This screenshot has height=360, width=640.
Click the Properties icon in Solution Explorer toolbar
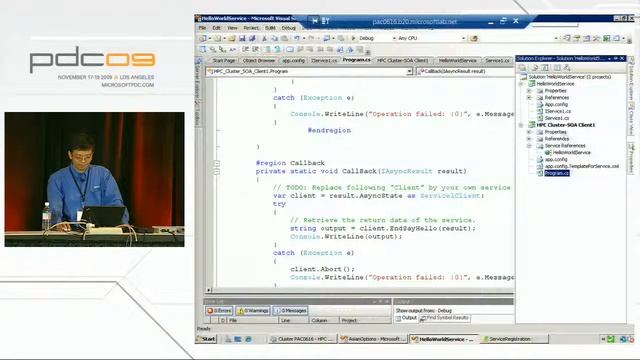tap(522, 68)
